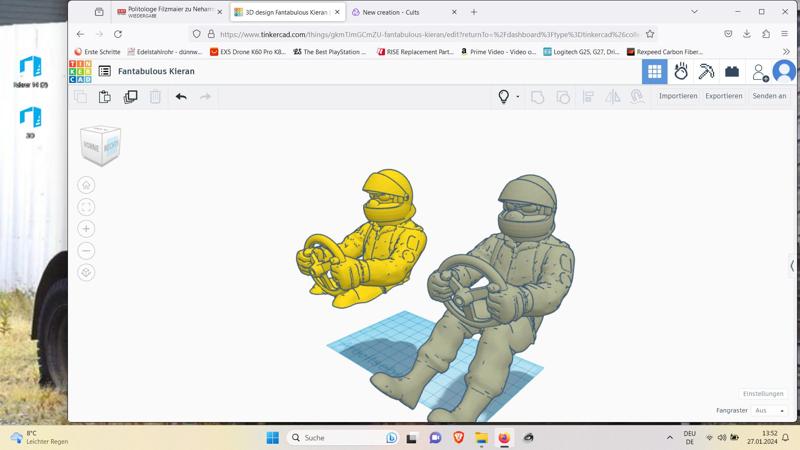
Task: Go back with browser back arrow
Action: (x=81, y=34)
